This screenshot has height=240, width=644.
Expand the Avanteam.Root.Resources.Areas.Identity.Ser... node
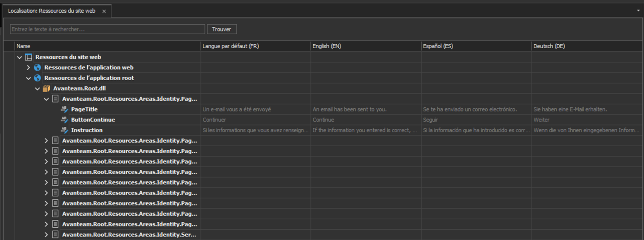click(46, 235)
